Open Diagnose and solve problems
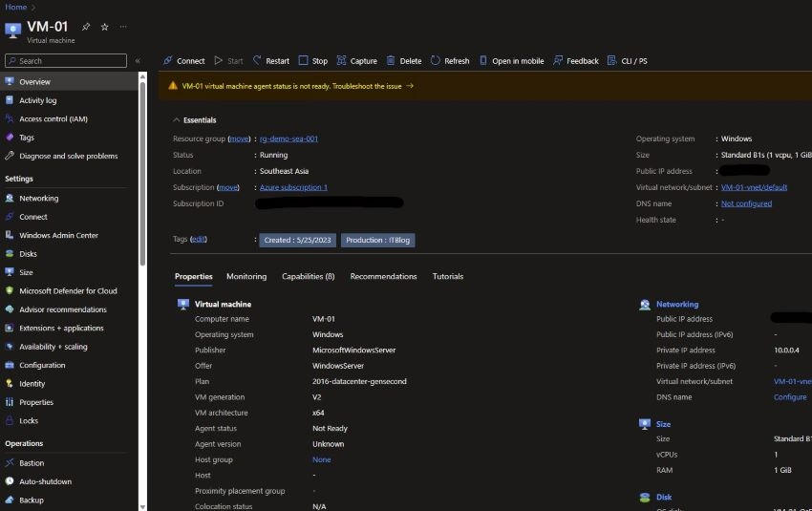Viewport: 812px width, 511px height. click(69, 156)
